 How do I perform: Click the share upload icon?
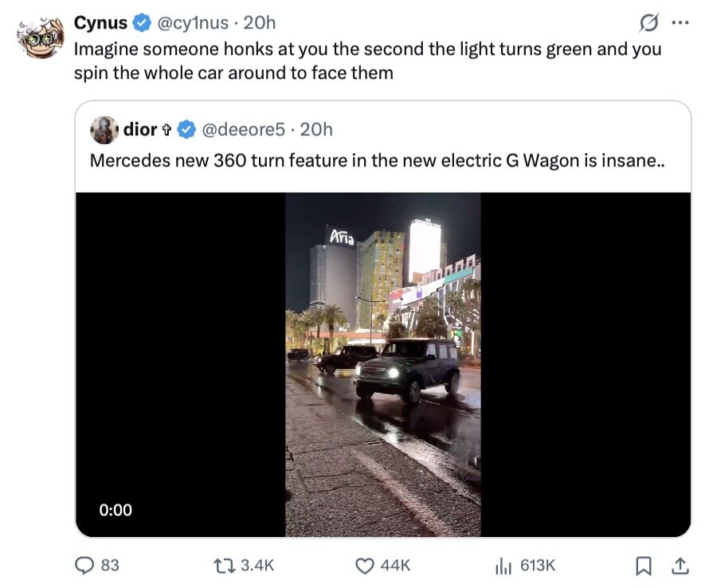680,565
